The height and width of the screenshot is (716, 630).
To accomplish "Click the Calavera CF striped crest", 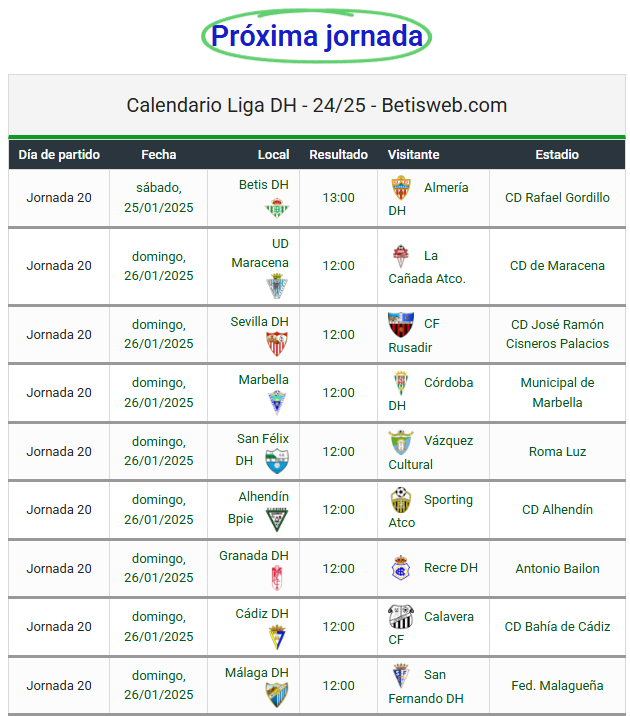I will pyautogui.click(x=401, y=617).
